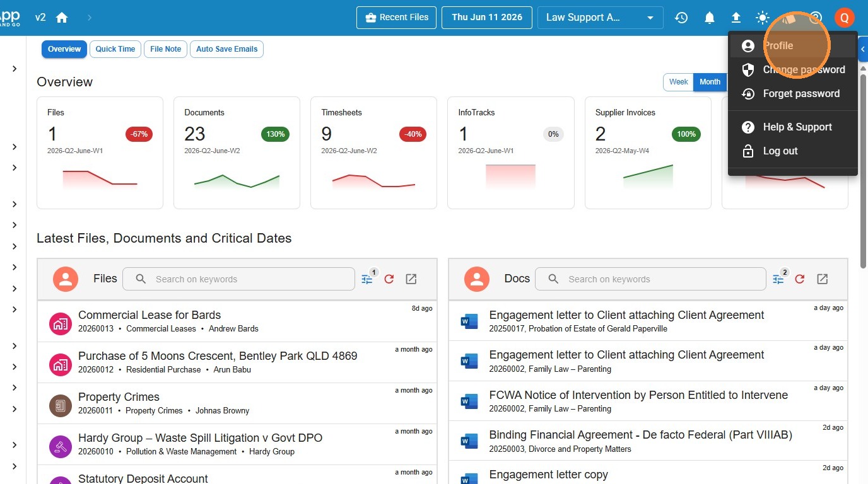The image size is (868, 484).
Task: Click the Docs search keywords field
Action: (650, 279)
